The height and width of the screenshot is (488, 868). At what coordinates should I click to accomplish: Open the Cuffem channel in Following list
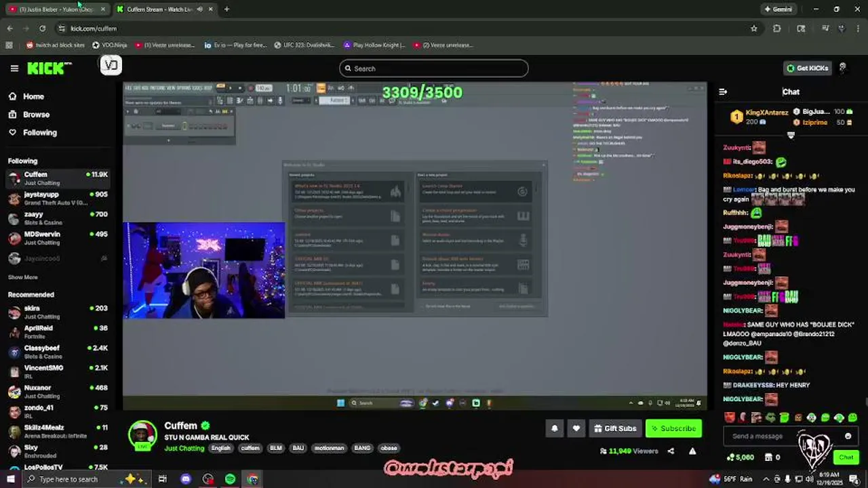coord(58,178)
